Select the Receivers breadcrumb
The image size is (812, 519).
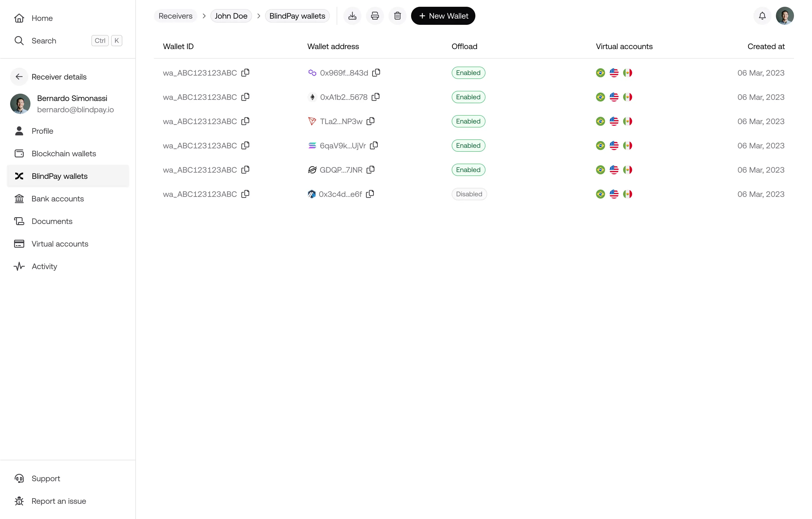(175, 16)
